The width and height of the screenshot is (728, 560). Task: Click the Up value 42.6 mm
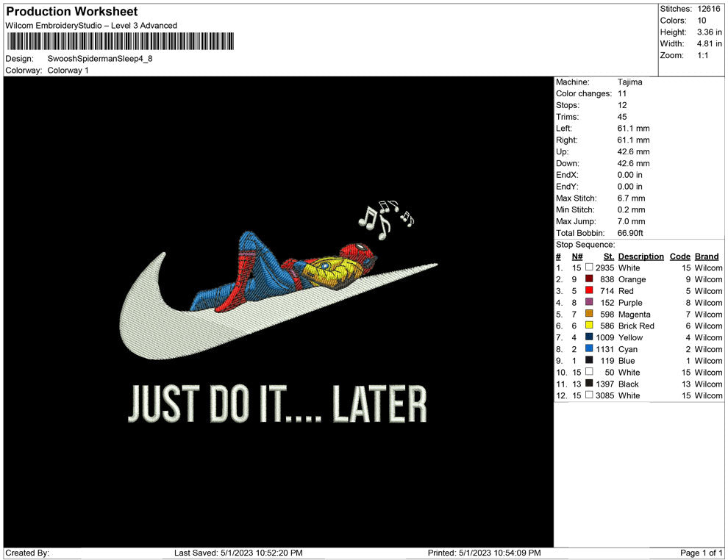click(x=634, y=151)
